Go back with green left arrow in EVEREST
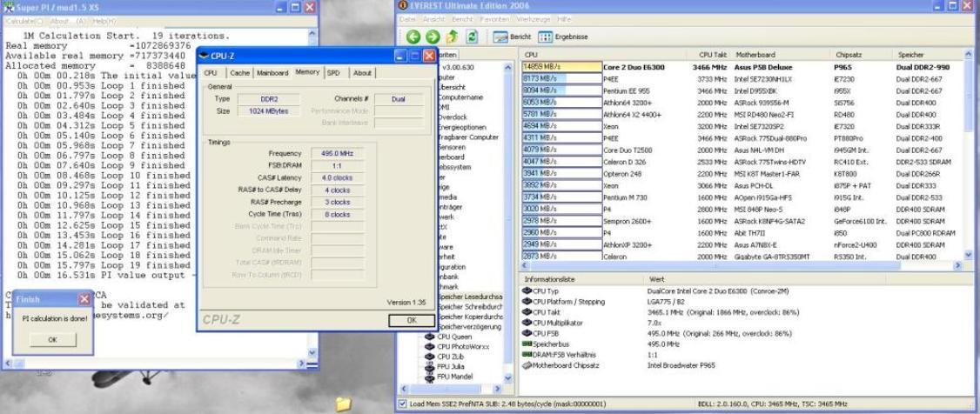980x414 pixels. (x=413, y=37)
